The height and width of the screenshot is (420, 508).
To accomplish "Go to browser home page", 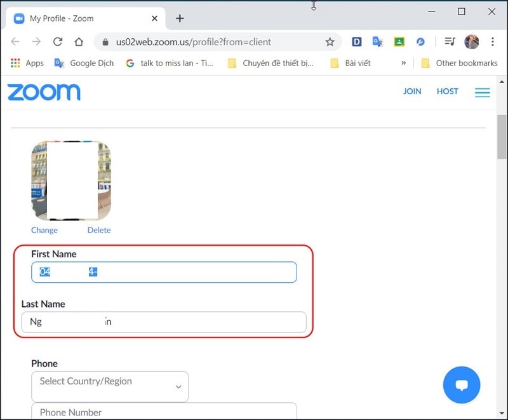I will [79, 42].
